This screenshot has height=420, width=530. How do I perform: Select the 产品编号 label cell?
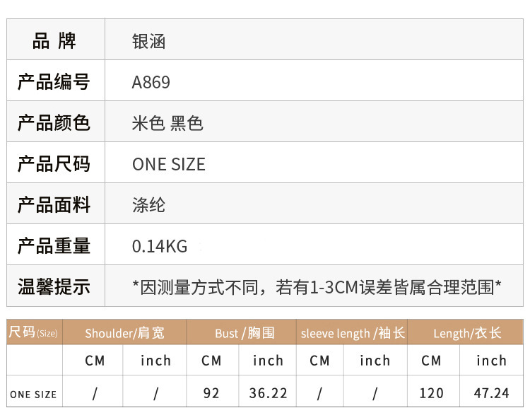point(54,83)
